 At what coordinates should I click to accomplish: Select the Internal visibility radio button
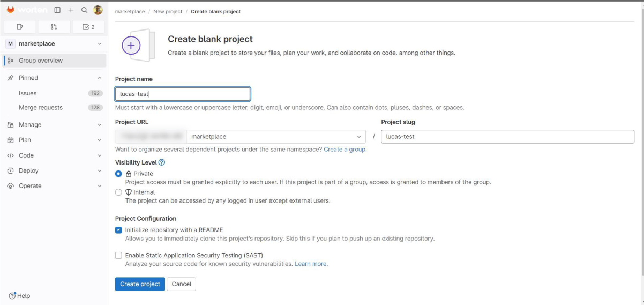[118, 192]
